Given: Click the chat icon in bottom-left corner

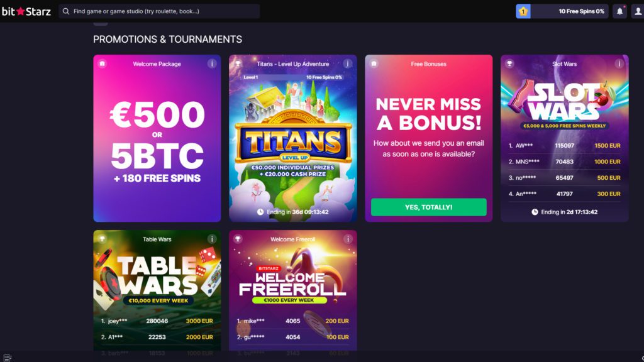Looking at the screenshot, I should pyautogui.click(x=8, y=358).
